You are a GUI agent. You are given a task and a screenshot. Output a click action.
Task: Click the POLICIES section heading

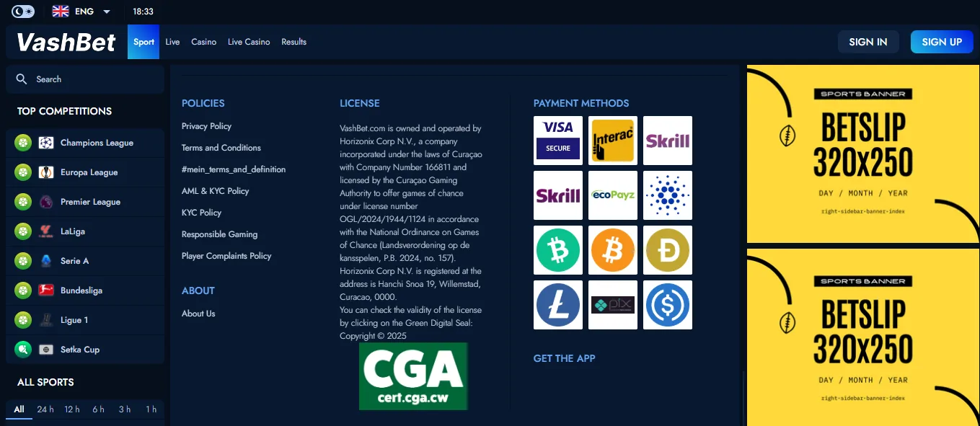[203, 103]
